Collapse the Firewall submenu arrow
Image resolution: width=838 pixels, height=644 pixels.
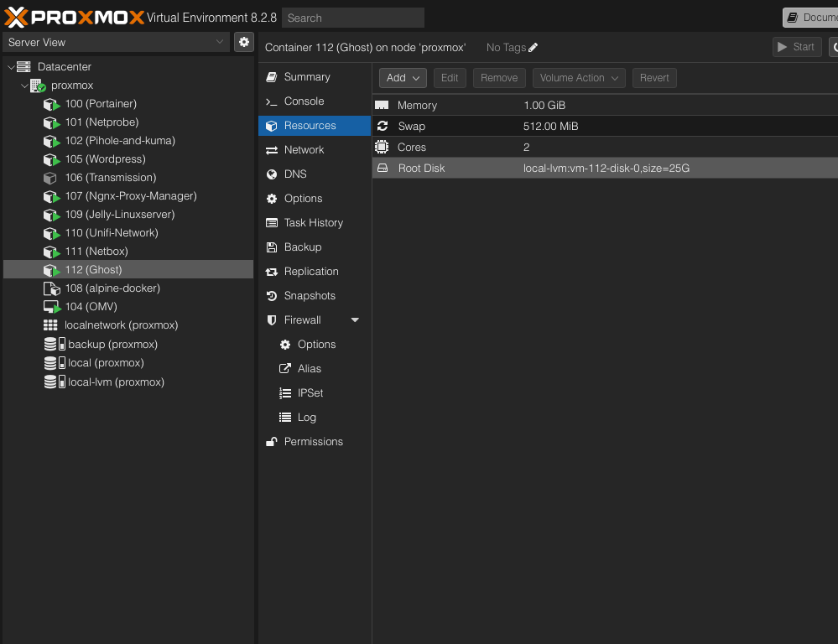pos(355,320)
